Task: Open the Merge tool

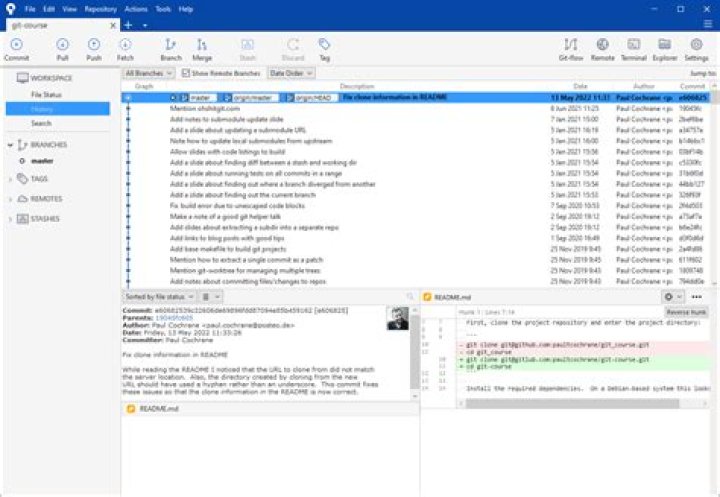Action: [x=202, y=49]
